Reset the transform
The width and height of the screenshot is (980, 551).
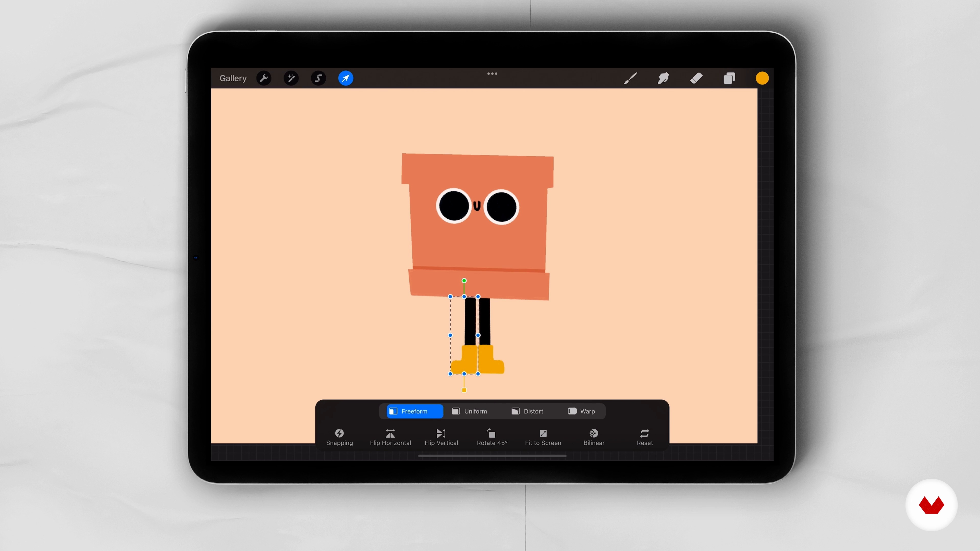coord(644,437)
